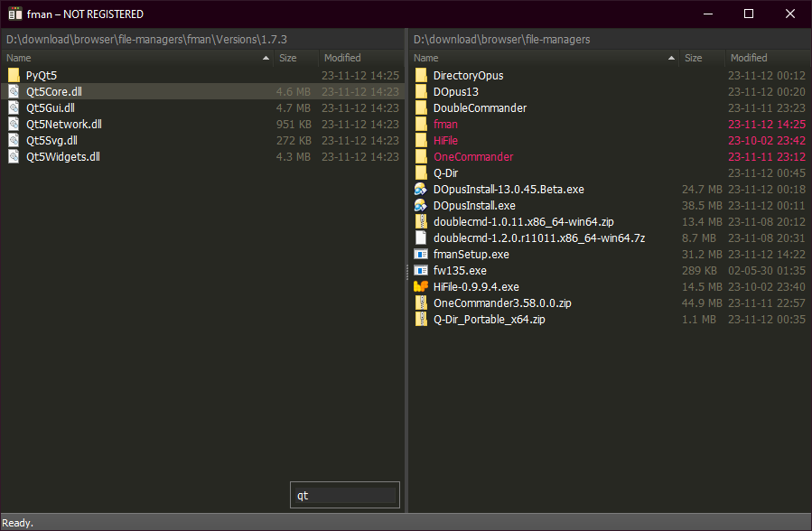Sort left pane by Name column
Image resolution: width=812 pixels, height=531 pixels.
135,58
